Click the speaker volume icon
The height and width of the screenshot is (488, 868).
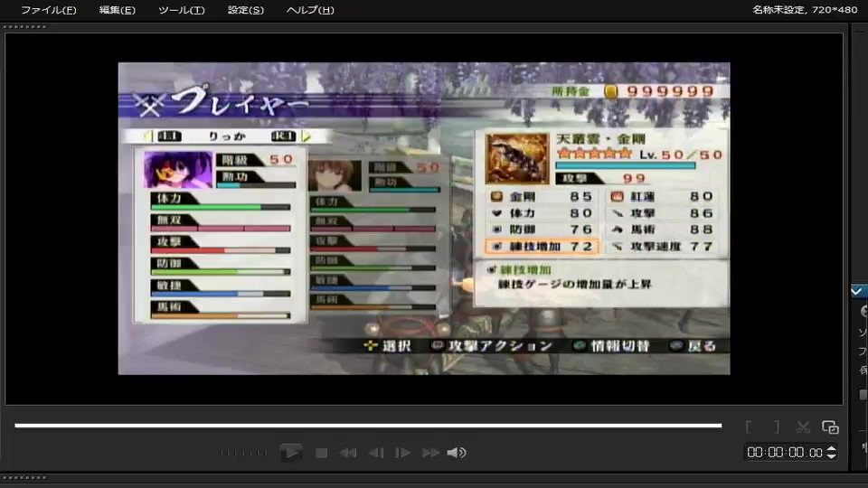(457, 453)
